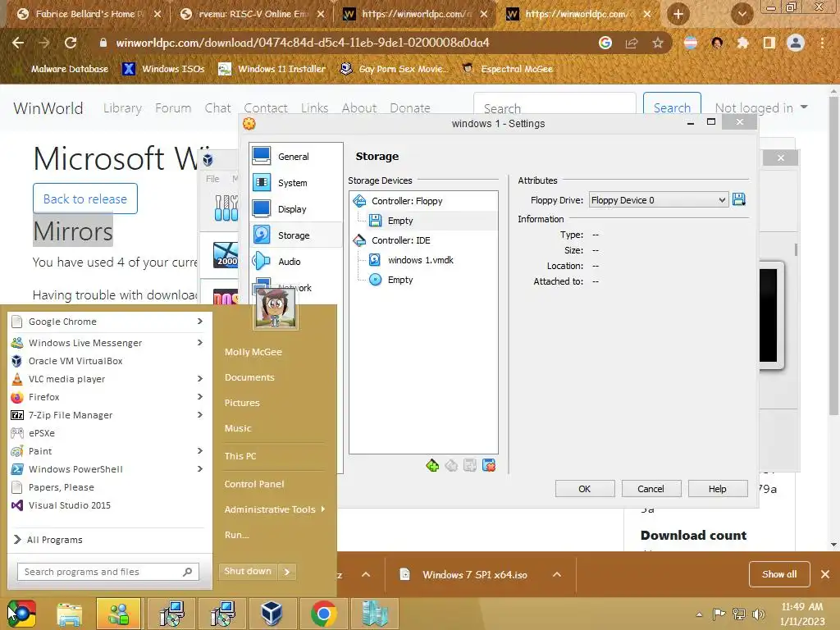Click Back to release button on WinWorld
Image resolution: width=840 pixels, height=630 pixels.
(x=85, y=199)
